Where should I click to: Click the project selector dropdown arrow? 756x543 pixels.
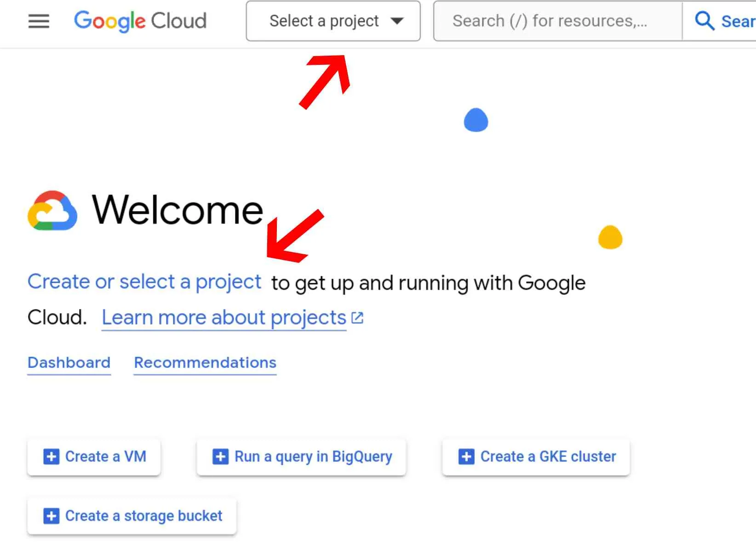tap(397, 21)
